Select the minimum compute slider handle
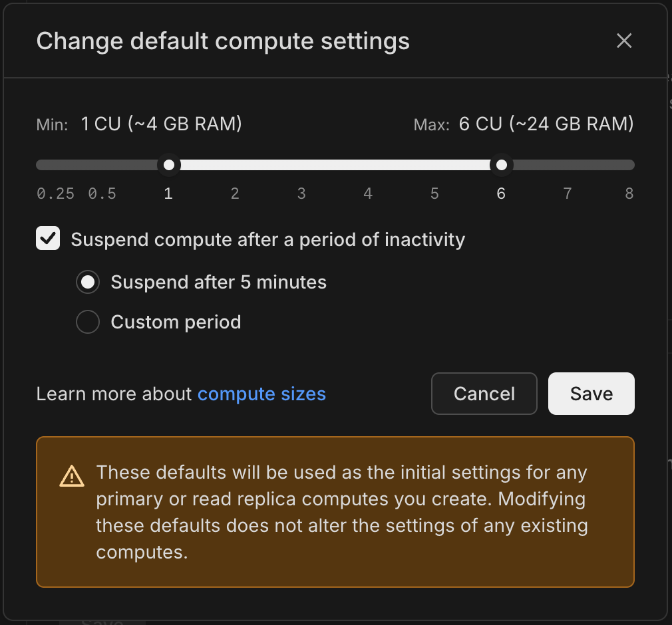 click(x=168, y=164)
